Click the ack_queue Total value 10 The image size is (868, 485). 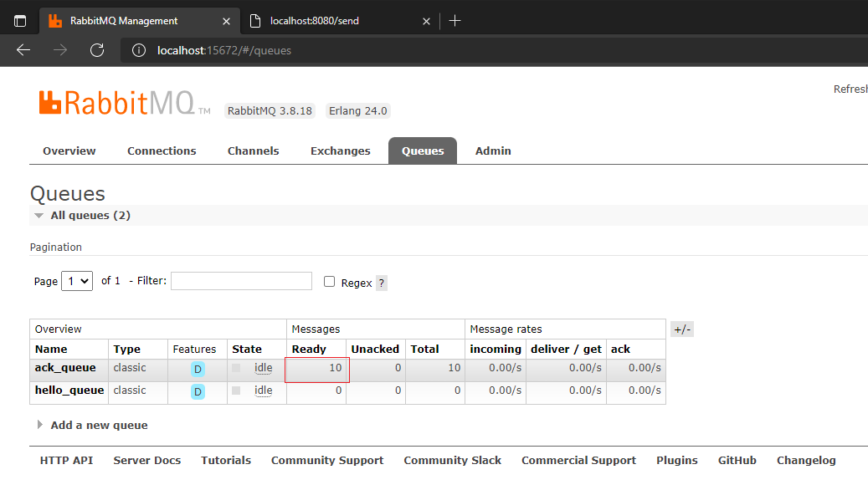(454, 368)
